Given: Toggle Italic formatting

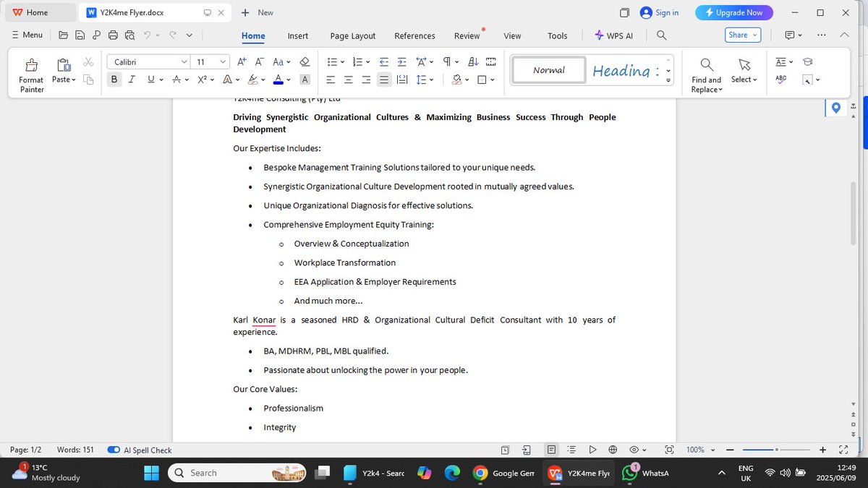Looking at the screenshot, I should (x=132, y=80).
